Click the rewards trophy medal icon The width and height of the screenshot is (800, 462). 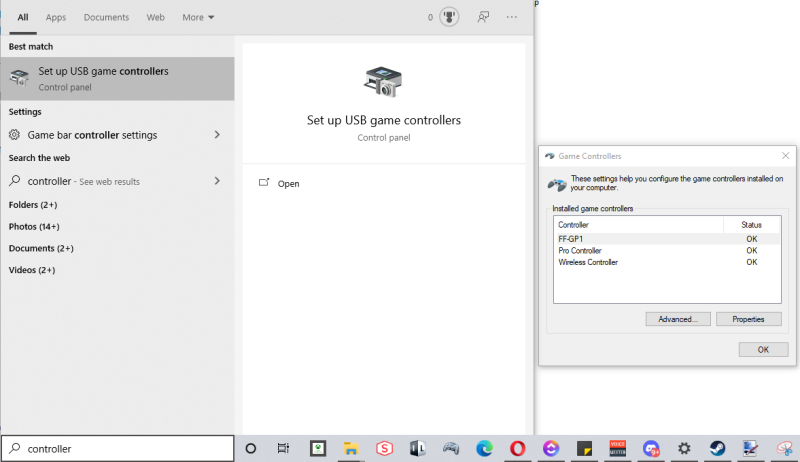pyautogui.click(x=449, y=17)
